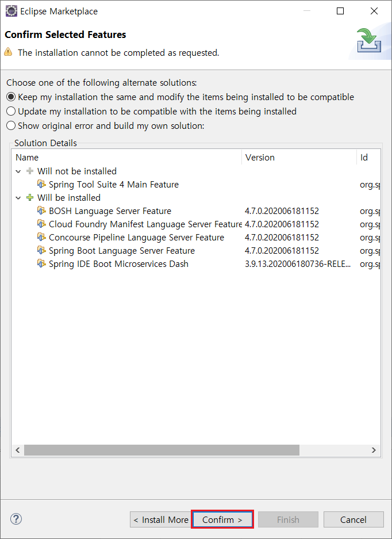
Task: Collapse the Will not be installed node
Action: (18, 171)
